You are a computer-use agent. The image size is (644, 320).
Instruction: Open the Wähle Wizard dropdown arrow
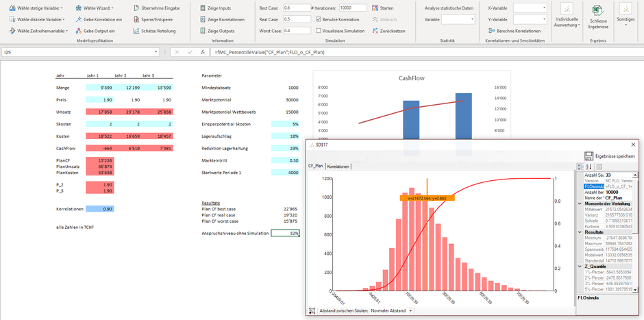pos(112,8)
